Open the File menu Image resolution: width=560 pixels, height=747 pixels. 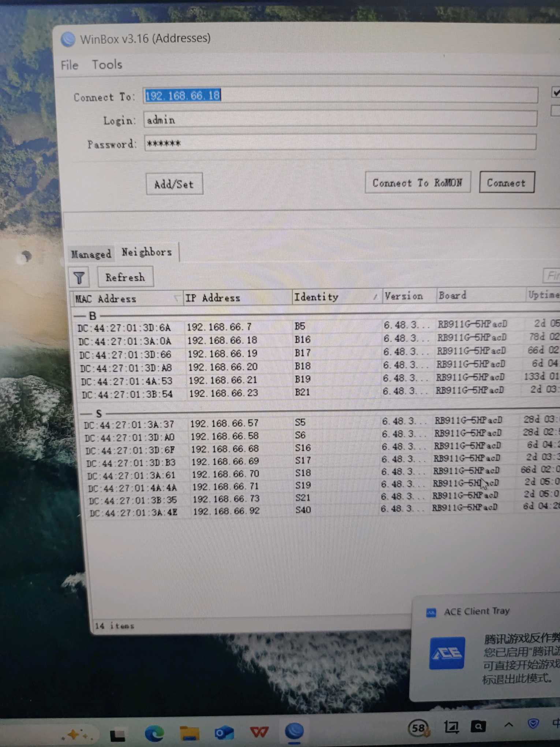[x=70, y=65]
